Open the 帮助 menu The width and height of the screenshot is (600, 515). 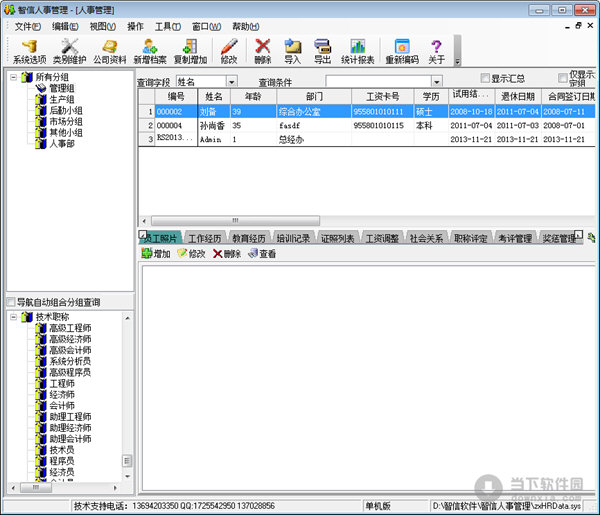[246, 26]
